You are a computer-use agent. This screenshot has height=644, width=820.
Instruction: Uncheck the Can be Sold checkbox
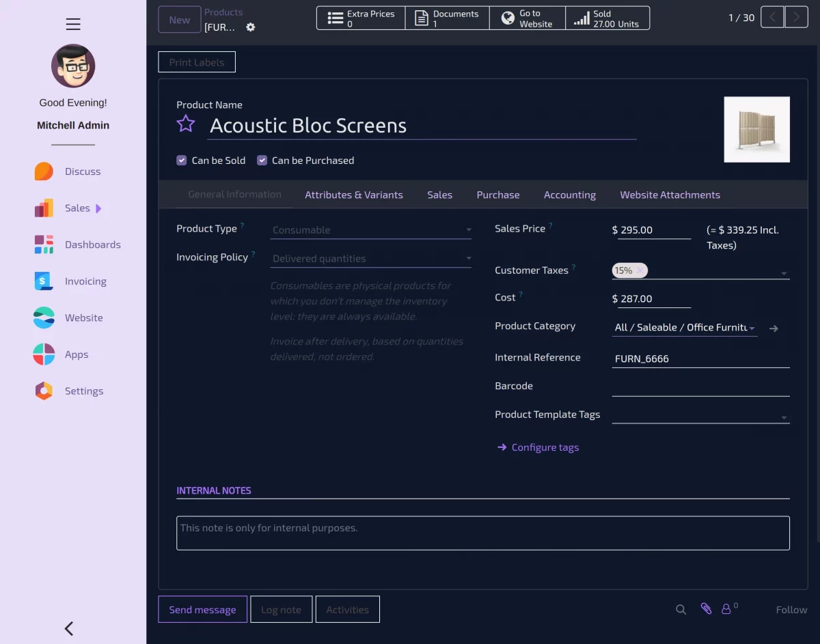click(182, 160)
